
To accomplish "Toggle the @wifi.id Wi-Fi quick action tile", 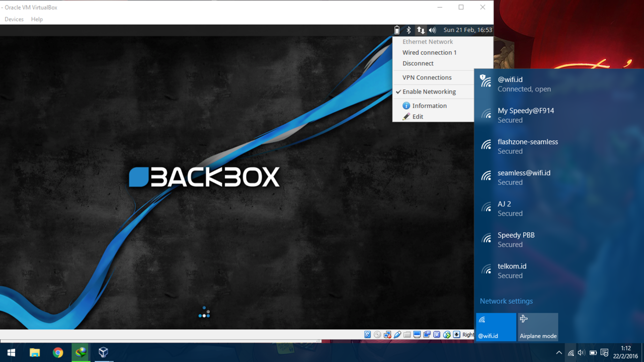I will [496, 327].
